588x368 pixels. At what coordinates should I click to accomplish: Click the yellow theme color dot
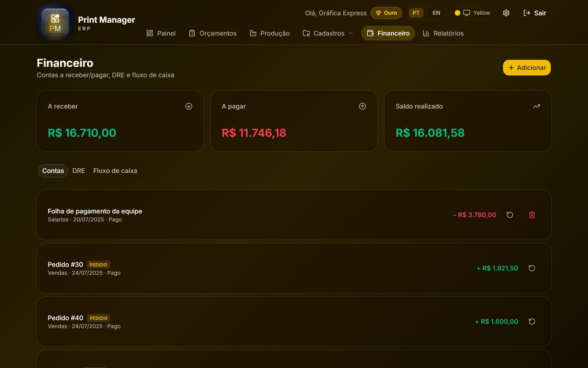tap(458, 13)
